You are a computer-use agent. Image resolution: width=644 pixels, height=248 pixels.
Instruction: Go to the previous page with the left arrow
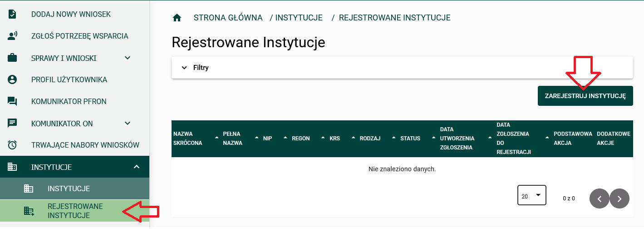pos(600,198)
